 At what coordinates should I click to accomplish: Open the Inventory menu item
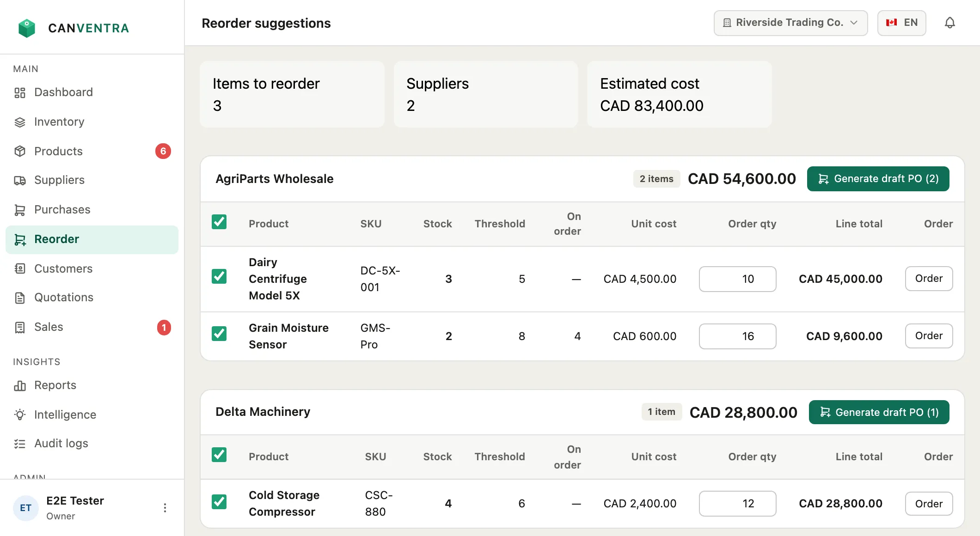(92, 122)
